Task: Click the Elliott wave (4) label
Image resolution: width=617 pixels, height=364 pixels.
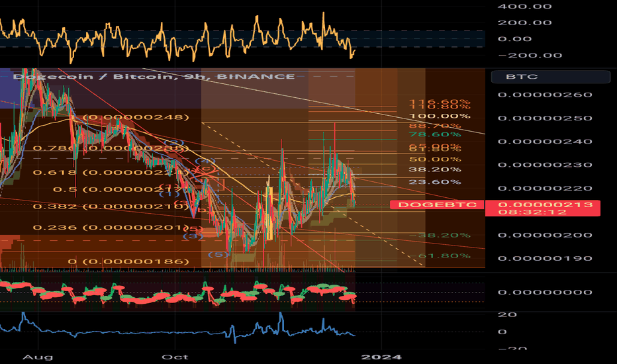Action: [x=205, y=161]
